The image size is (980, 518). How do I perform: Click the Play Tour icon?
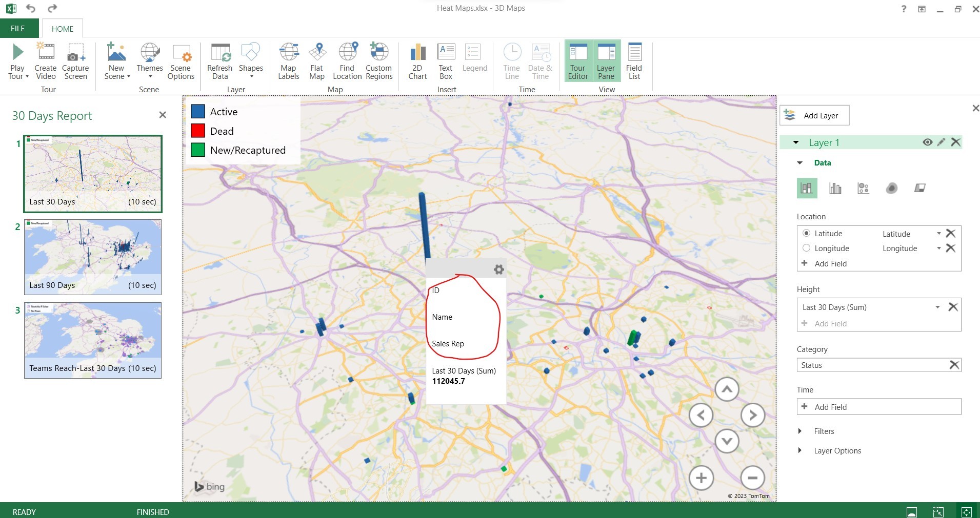(18, 52)
